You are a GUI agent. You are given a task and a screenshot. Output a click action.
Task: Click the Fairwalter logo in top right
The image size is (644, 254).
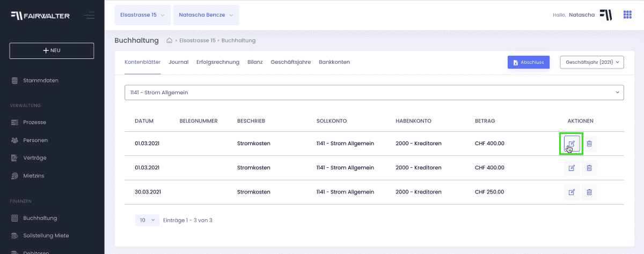tap(605, 15)
